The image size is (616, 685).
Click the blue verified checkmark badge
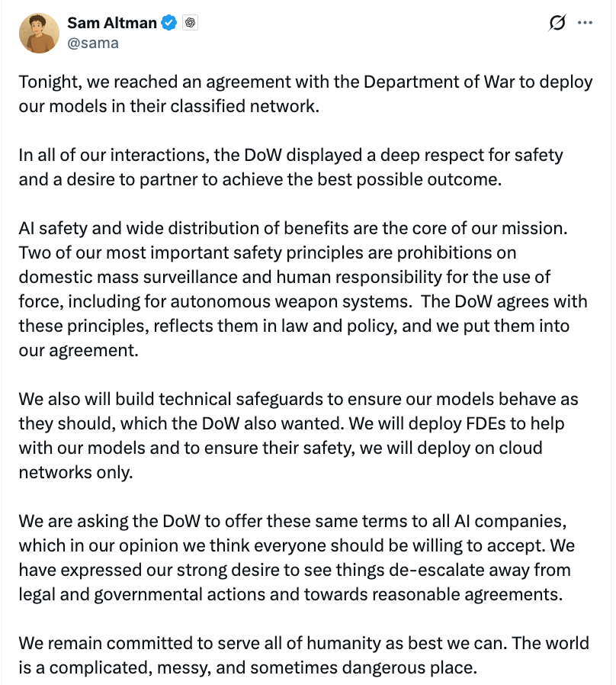tap(169, 24)
